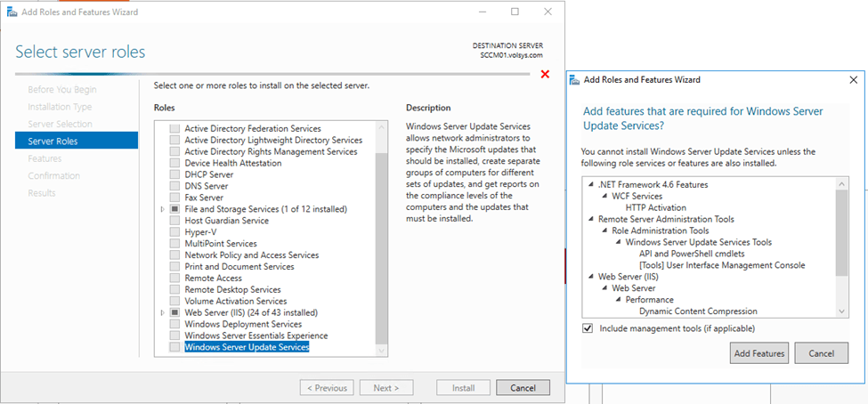868x404 pixels.
Task: Minimize the main wizard window
Action: [482, 12]
